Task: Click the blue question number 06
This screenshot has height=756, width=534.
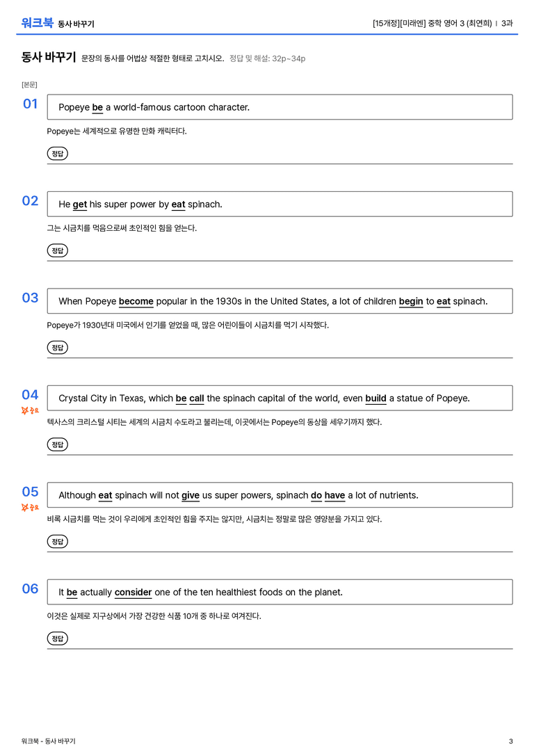Action: click(30, 588)
